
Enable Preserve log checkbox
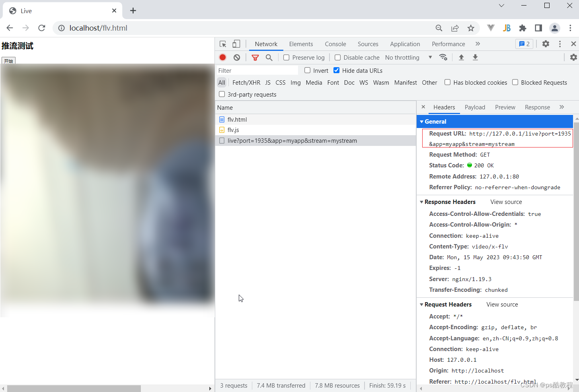coord(286,58)
